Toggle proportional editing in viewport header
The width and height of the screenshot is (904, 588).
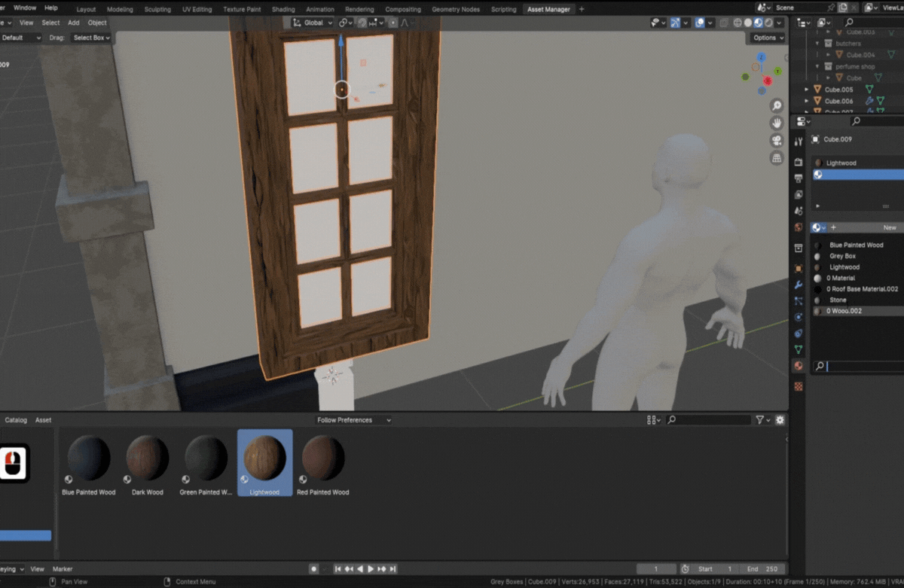(x=393, y=23)
